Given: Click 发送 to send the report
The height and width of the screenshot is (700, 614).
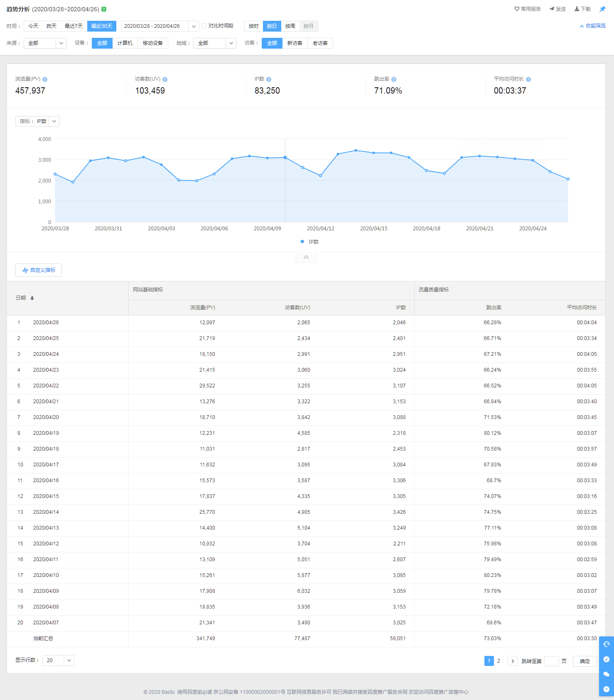Looking at the screenshot, I should tap(558, 9).
